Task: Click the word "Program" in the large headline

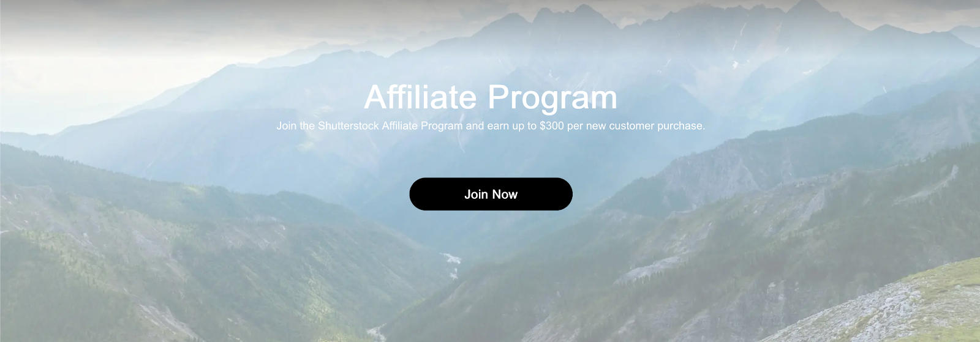Action: (x=552, y=99)
